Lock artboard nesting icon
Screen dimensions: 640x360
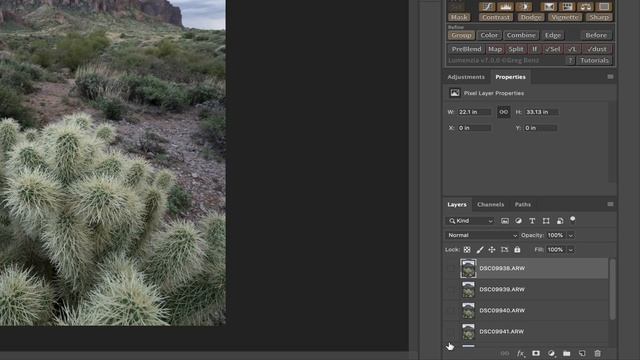[504, 250]
